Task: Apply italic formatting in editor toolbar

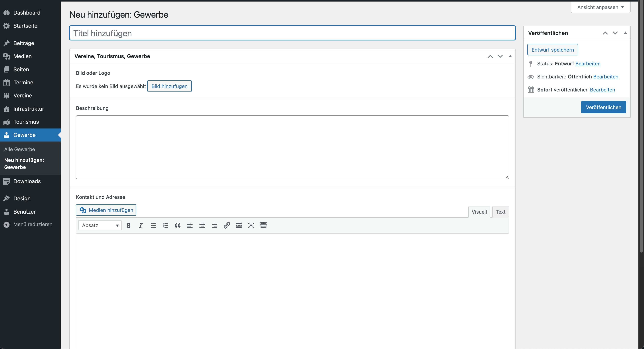Action: (141, 226)
